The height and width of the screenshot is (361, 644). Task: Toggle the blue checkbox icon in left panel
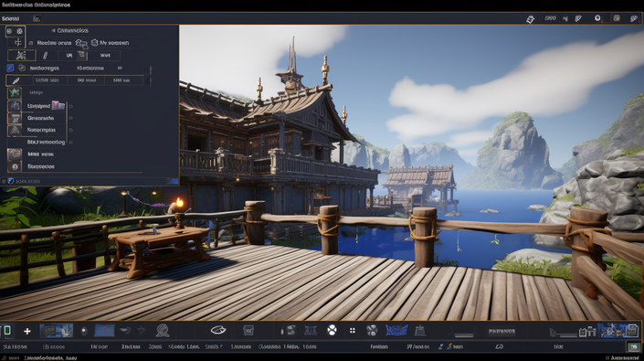(x=10, y=69)
